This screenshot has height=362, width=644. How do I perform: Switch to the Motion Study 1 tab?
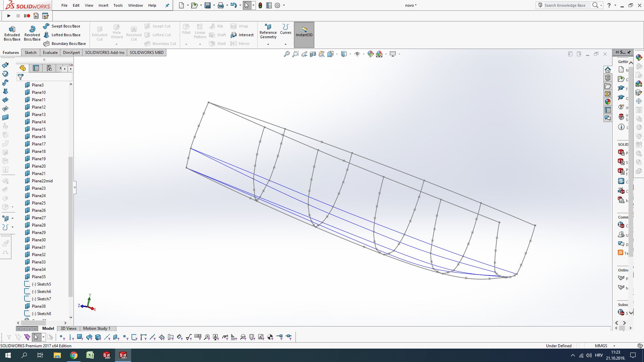coord(97,328)
